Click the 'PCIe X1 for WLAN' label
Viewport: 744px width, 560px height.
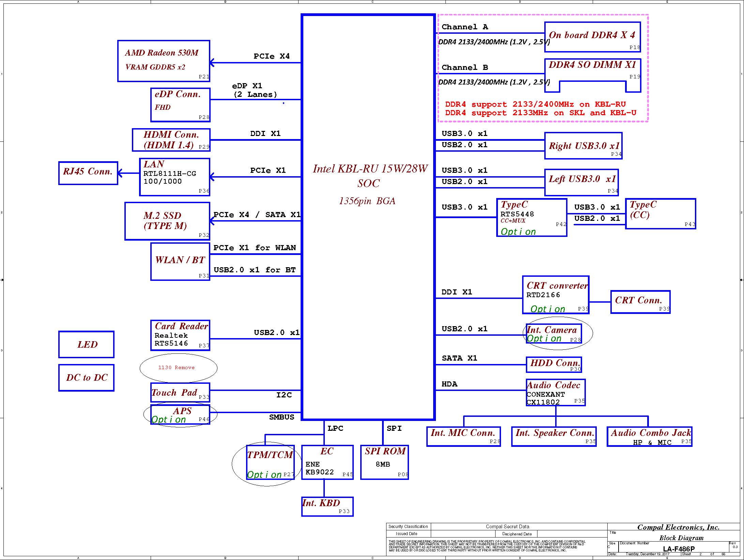pos(255,248)
